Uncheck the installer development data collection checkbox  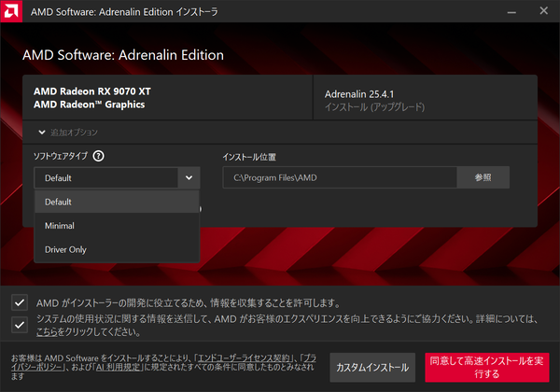point(20,302)
